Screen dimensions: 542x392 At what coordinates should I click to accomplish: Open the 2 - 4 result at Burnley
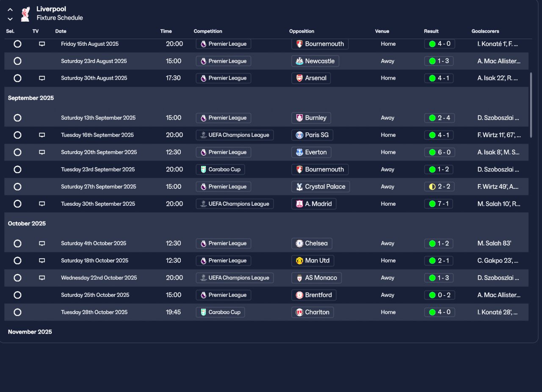pyautogui.click(x=440, y=118)
